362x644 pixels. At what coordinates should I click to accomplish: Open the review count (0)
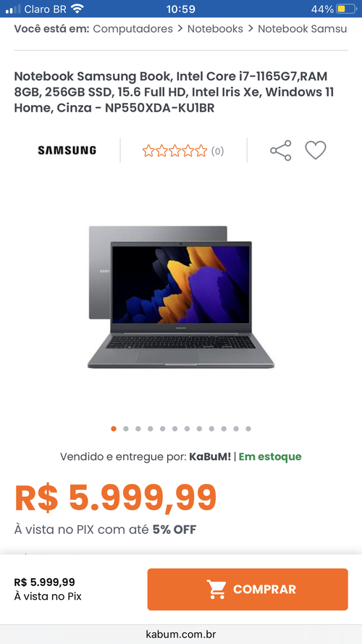(x=217, y=151)
